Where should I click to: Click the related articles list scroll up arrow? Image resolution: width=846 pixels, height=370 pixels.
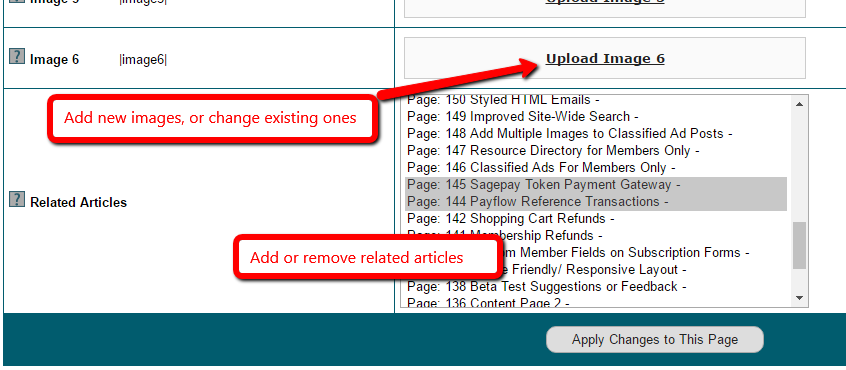click(x=800, y=104)
